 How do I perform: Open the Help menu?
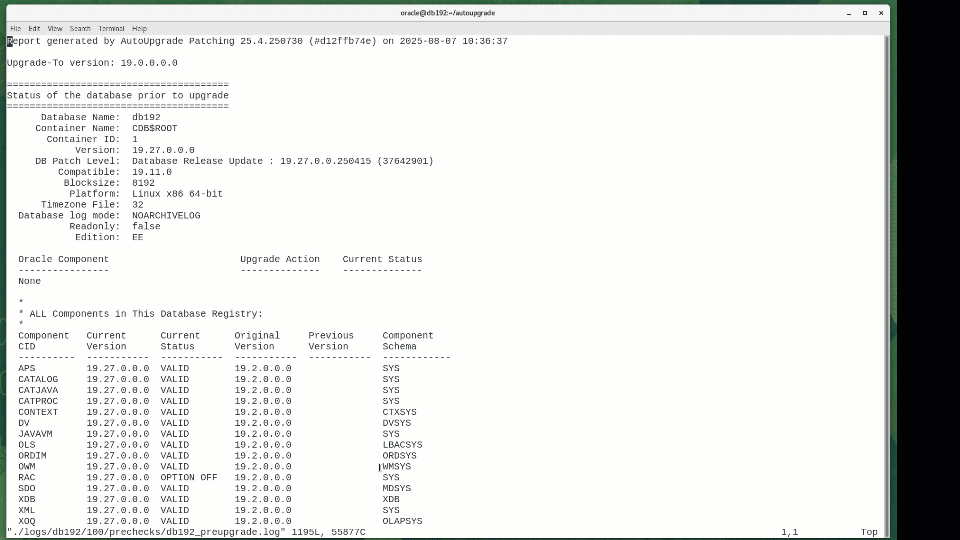pyautogui.click(x=139, y=28)
